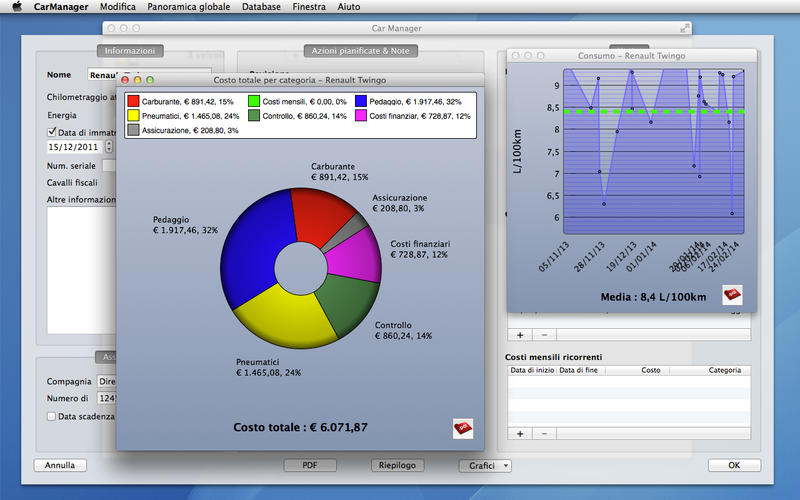Click the PDF export icon in pie chart window
The width and height of the screenshot is (800, 500).
pos(462,428)
